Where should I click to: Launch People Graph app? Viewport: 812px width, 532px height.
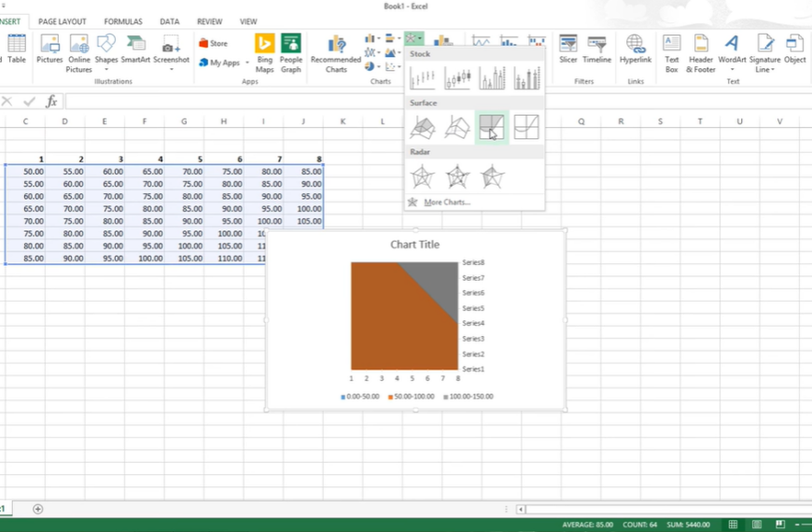(291, 53)
